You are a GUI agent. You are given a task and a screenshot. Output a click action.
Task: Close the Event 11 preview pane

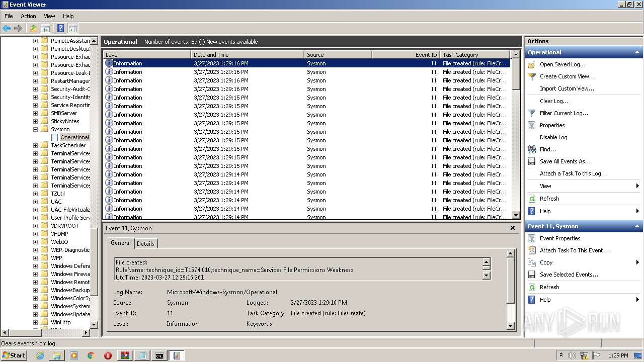tap(513, 228)
